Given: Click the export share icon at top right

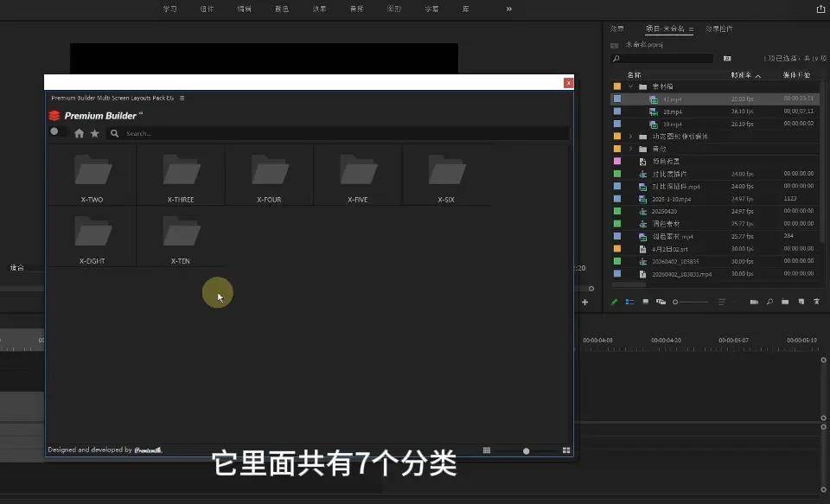Looking at the screenshot, I should click(x=820, y=9).
